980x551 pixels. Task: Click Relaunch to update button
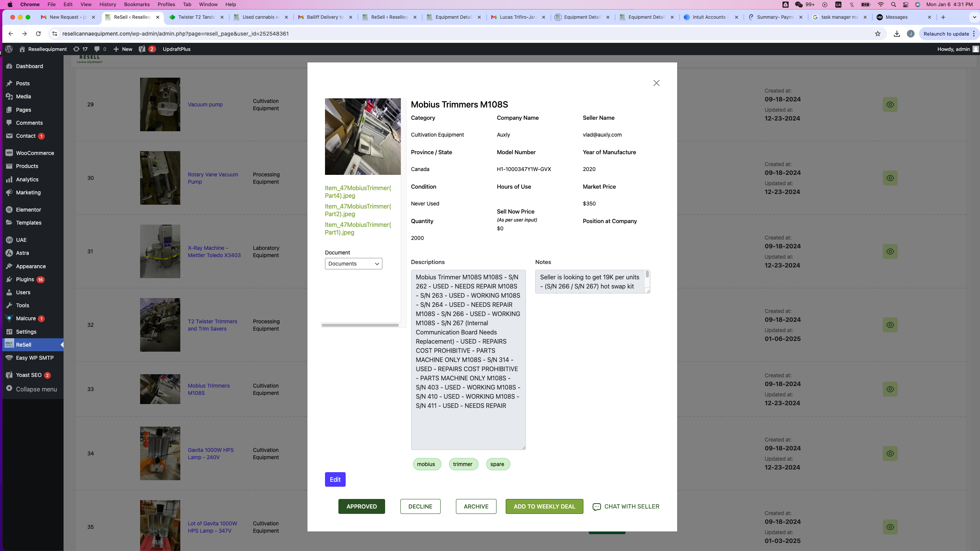[946, 34]
